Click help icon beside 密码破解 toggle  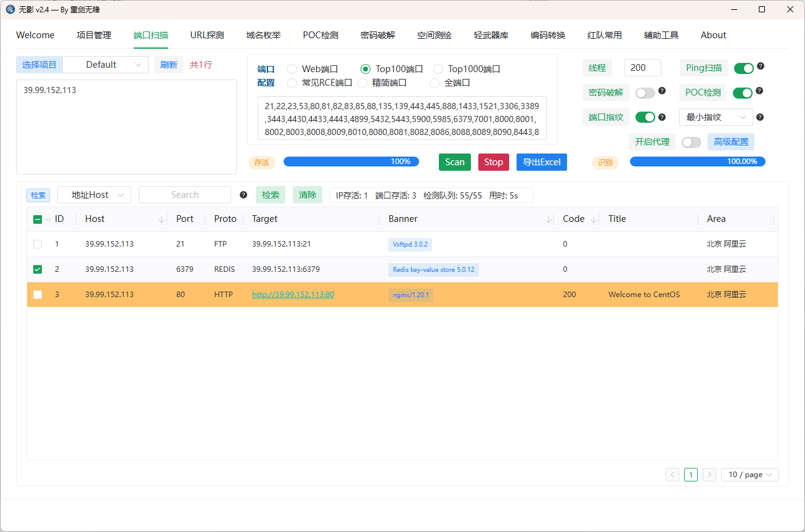(662, 91)
